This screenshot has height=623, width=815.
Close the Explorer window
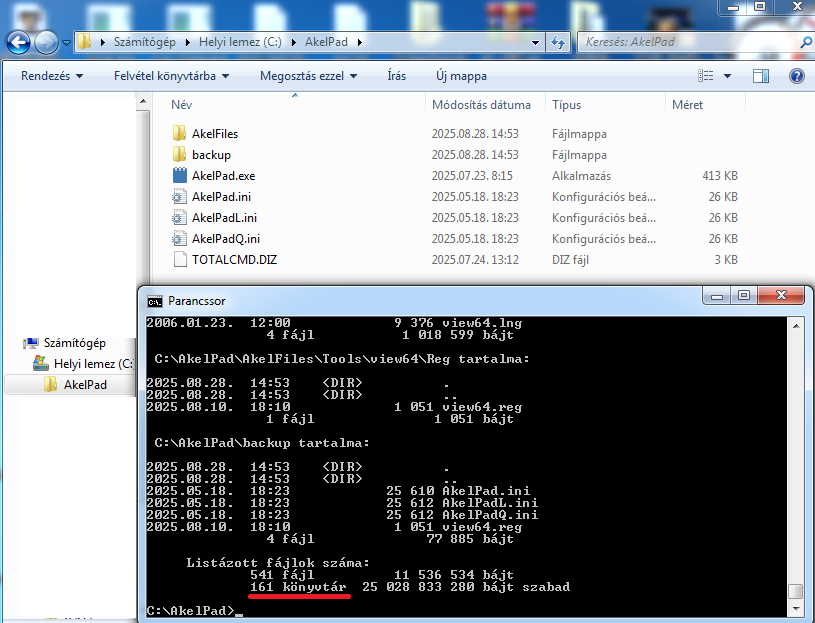pyautogui.click(x=797, y=7)
